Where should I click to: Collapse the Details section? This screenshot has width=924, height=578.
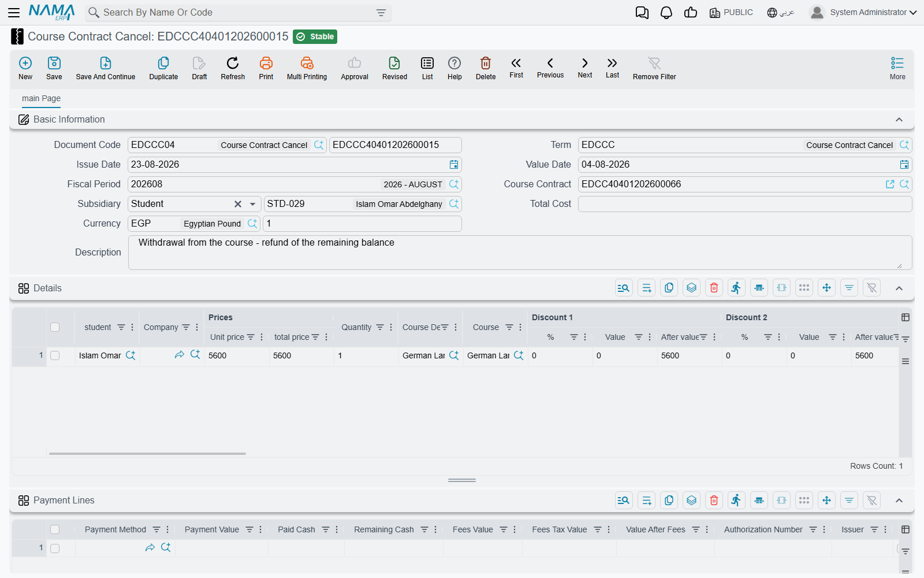899,288
